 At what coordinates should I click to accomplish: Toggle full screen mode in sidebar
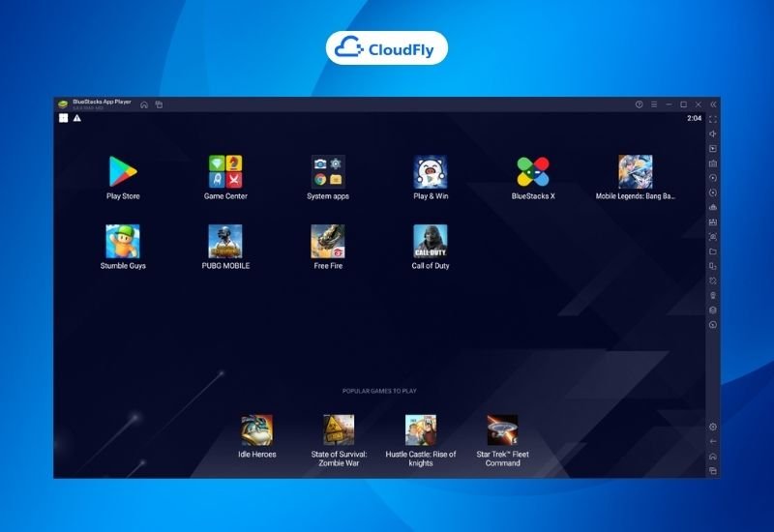pos(713,119)
